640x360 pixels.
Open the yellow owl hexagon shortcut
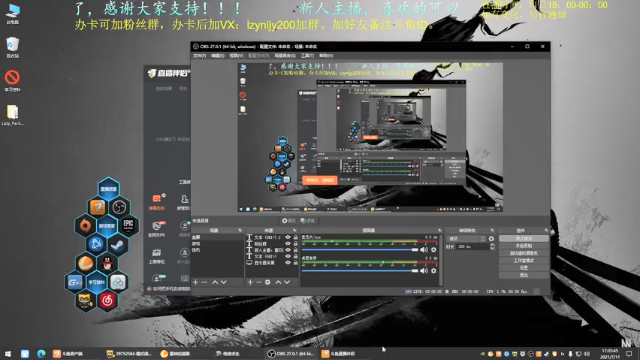coord(85,301)
